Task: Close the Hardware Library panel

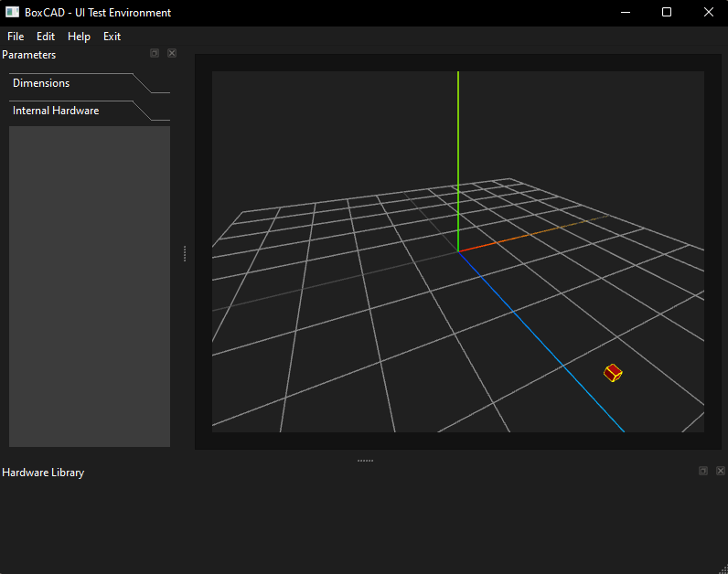Action: 721,471
